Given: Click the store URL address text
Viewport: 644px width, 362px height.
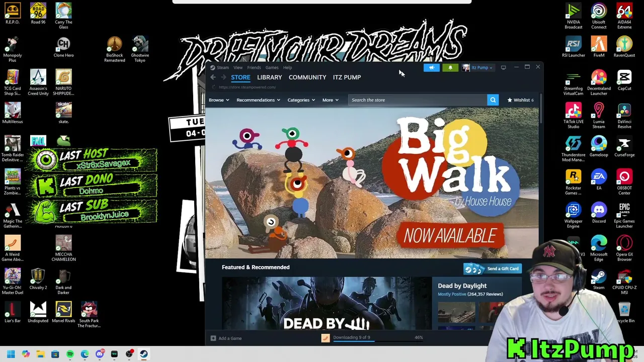Looking at the screenshot, I should point(247,87).
